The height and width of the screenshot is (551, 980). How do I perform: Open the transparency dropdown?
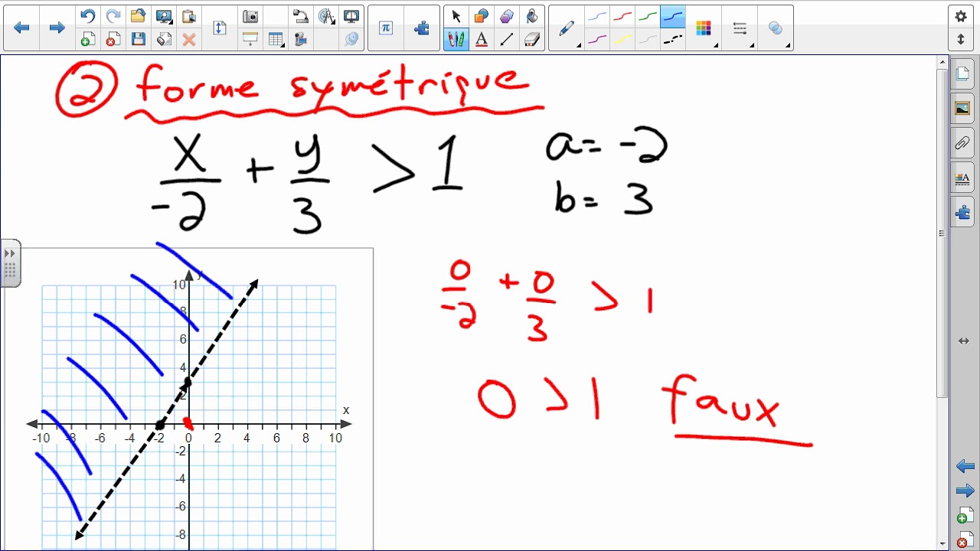[776, 28]
